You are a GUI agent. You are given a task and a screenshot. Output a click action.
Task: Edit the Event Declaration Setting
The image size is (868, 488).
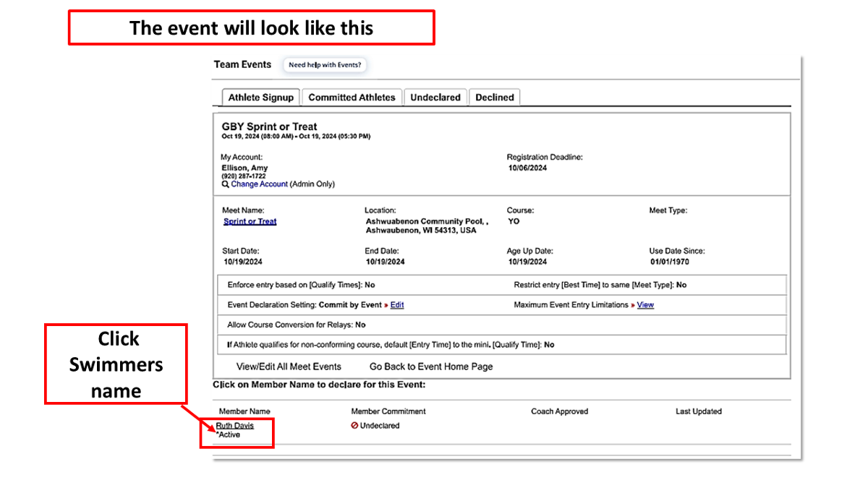(x=397, y=305)
